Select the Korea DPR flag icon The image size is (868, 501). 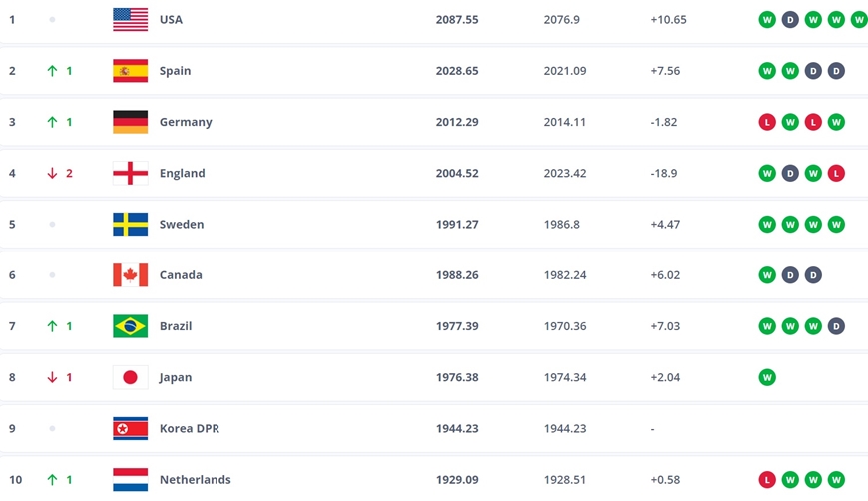coord(130,428)
